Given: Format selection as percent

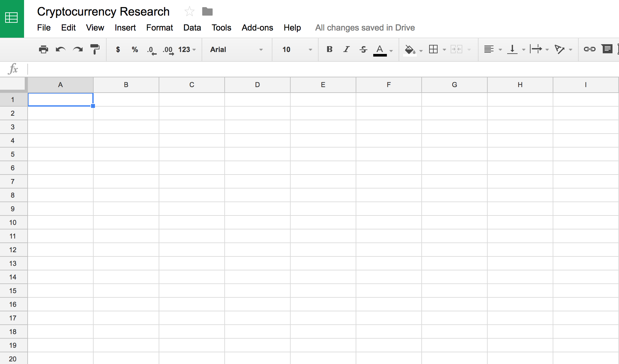Looking at the screenshot, I should coord(135,49).
